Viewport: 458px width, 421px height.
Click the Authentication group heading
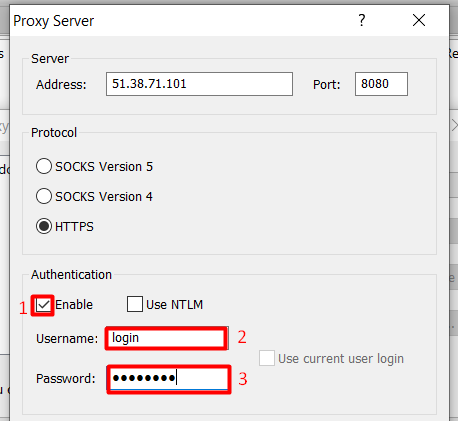[71, 275]
